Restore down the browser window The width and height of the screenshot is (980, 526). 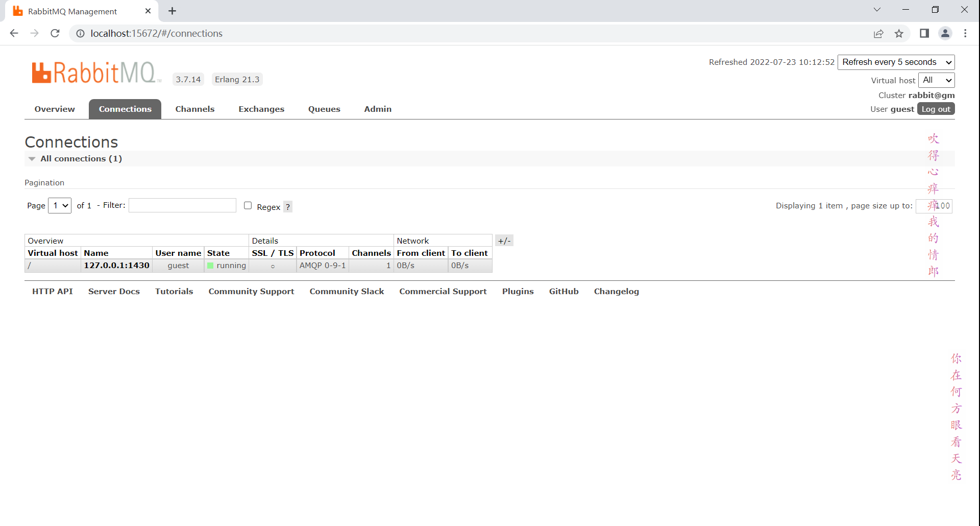click(x=935, y=10)
